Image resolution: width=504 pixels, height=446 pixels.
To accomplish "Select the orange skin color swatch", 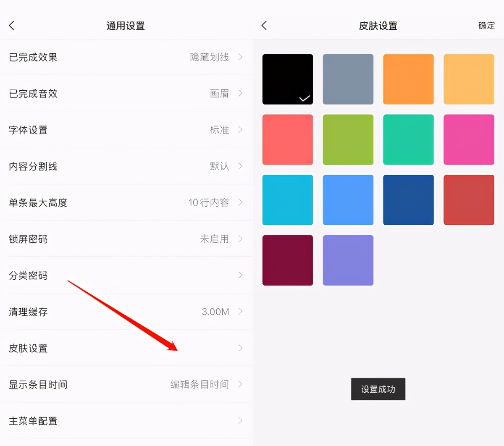I will pos(408,79).
